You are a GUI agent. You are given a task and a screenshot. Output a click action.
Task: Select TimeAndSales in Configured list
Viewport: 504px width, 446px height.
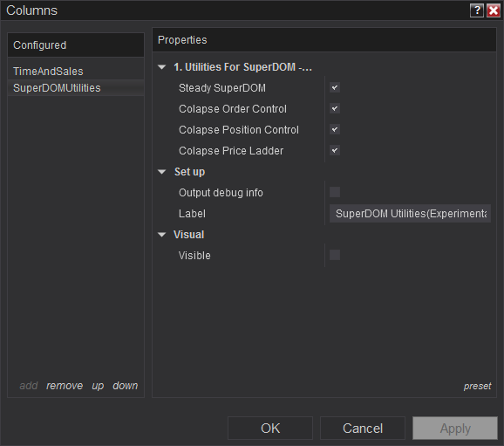click(x=76, y=71)
